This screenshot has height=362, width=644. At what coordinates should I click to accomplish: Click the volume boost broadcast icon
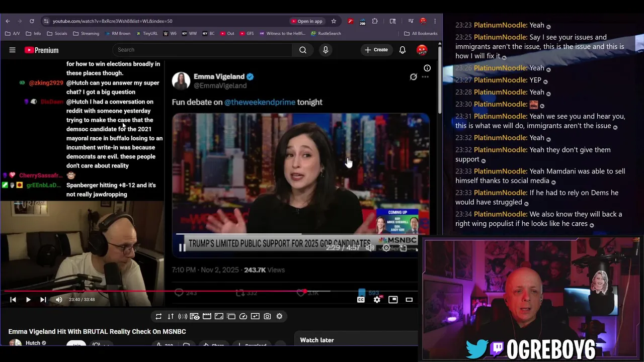183,316
